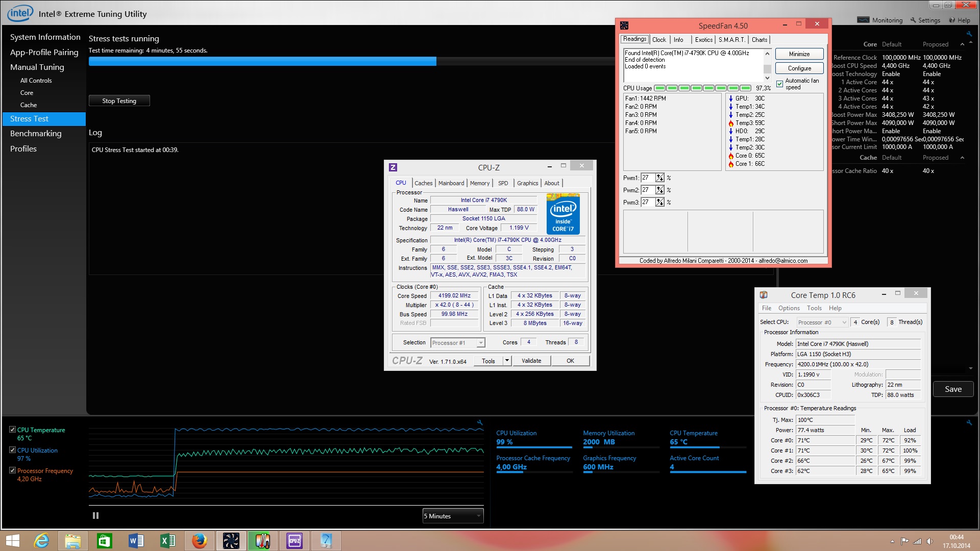Open System Information in XTU sidebar

pos(45,37)
